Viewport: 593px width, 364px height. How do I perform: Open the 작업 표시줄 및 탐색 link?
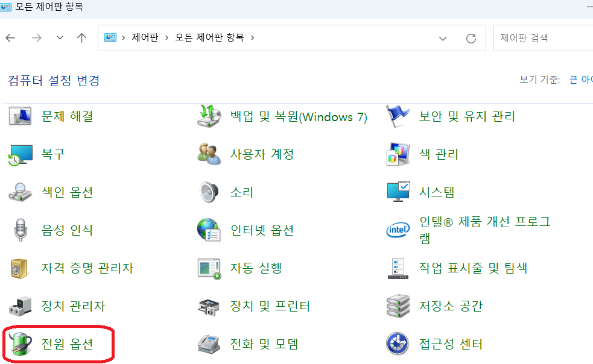click(473, 268)
